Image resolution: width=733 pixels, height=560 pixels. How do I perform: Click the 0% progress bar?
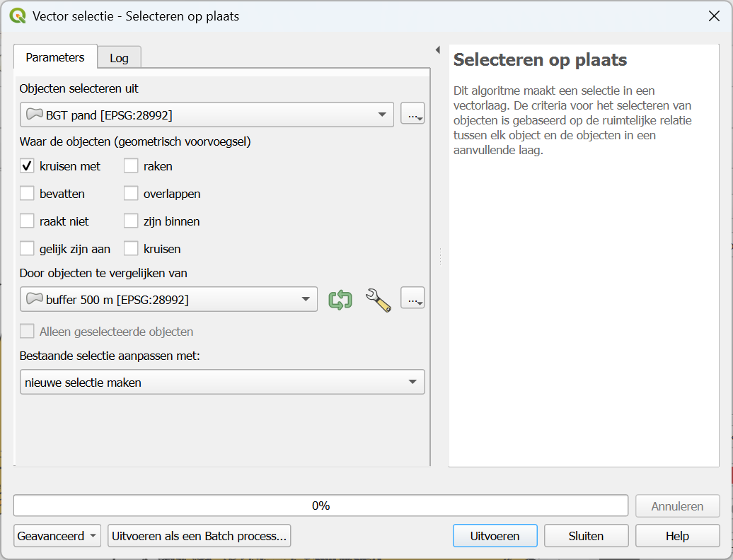321,506
